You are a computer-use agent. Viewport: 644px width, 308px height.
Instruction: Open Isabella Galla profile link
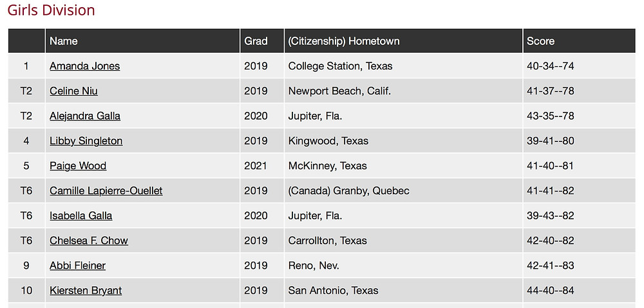[81, 215]
